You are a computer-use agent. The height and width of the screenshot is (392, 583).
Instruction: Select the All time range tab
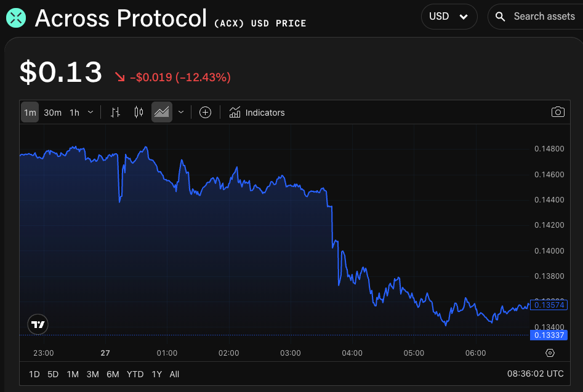[174, 374]
